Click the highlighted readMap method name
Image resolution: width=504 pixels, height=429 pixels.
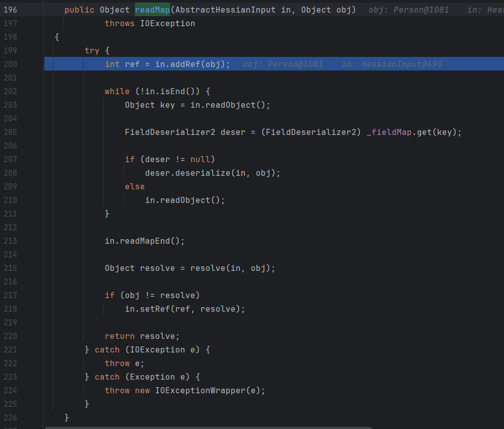point(152,10)
